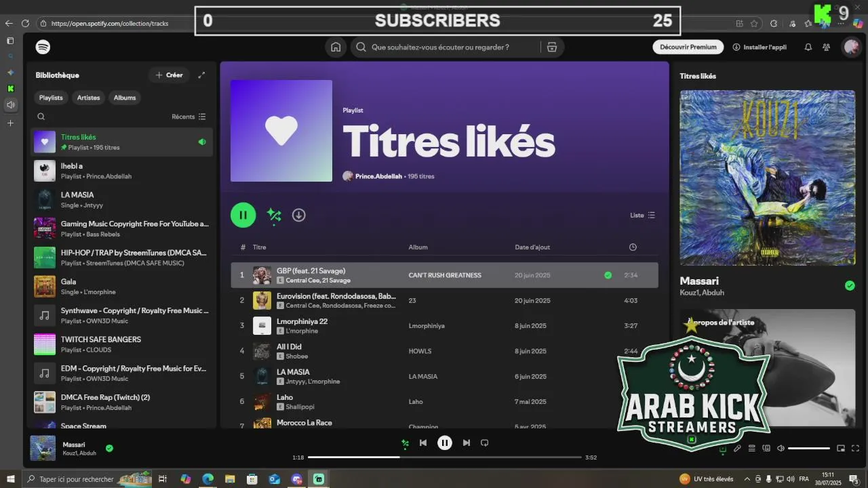868x488 pixels.
Task: Open the friend activity icon
Action: pyautogui.click(x=826, y=47)
